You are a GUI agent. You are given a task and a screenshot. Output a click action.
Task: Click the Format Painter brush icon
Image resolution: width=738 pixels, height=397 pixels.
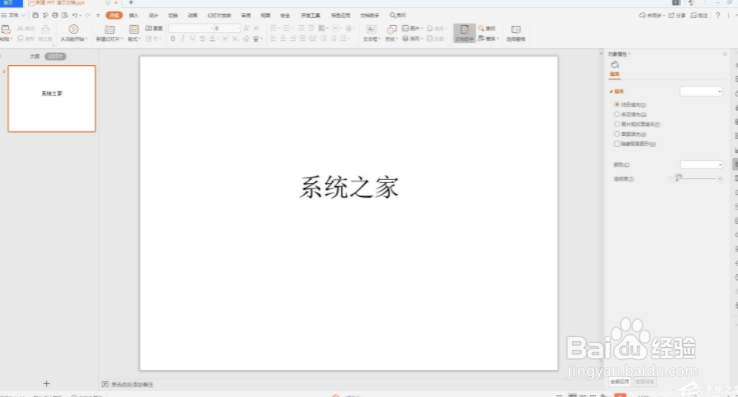45,29
